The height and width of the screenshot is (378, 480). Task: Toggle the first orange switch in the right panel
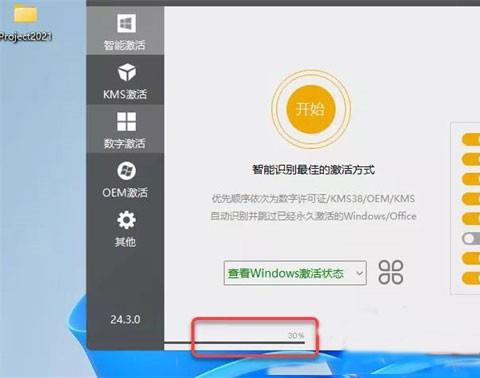pyautogui.click(x=471, y=139)
